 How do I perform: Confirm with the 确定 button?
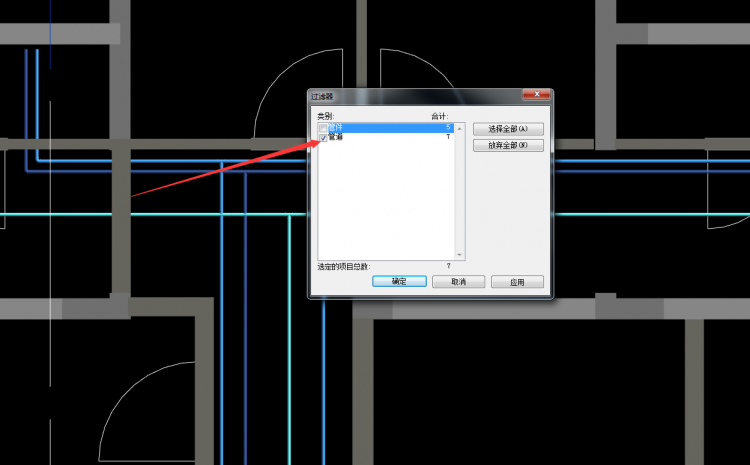(399, 281)
